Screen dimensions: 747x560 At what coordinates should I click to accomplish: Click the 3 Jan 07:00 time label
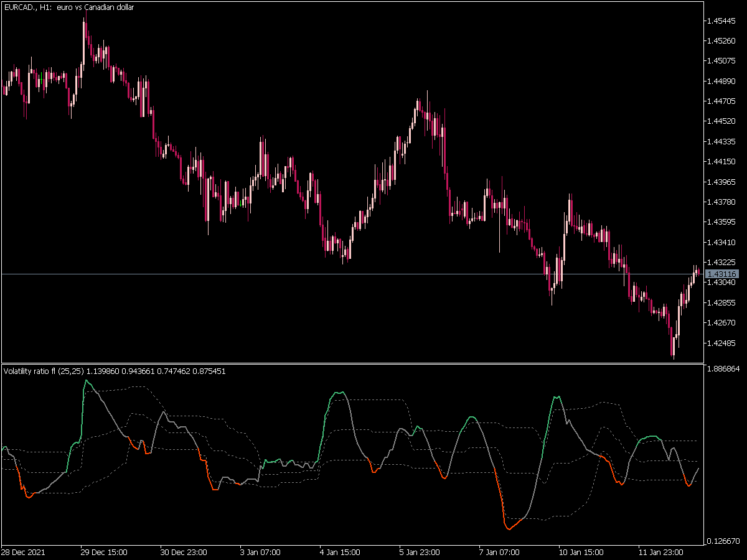260,553
